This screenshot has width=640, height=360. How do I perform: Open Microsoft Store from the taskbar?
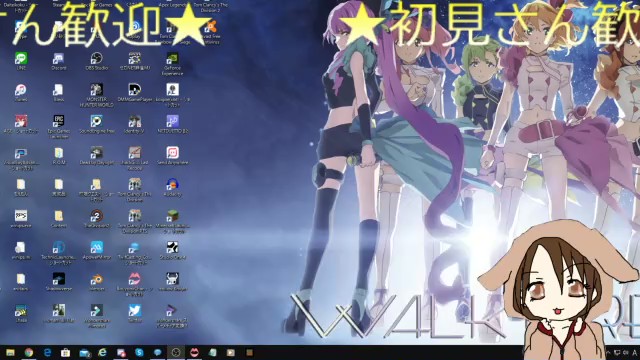click(x=65, y=353)
